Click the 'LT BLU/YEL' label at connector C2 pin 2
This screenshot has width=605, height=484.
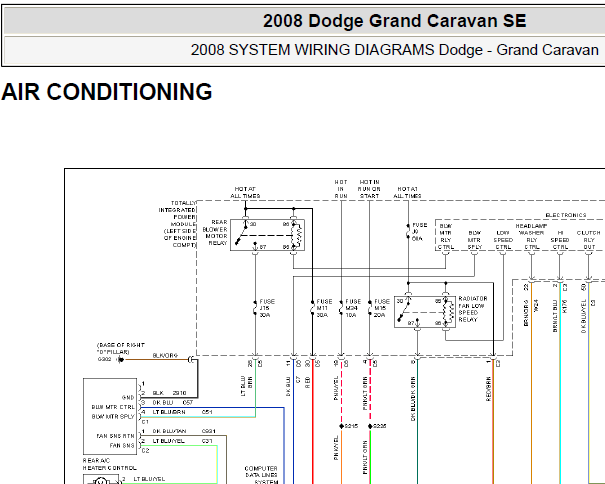(x=169, y=441)
